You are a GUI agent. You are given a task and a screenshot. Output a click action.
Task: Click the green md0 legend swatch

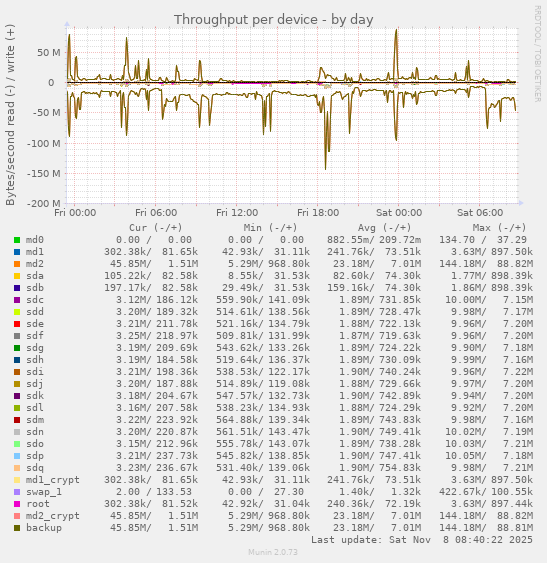point(17,240)
